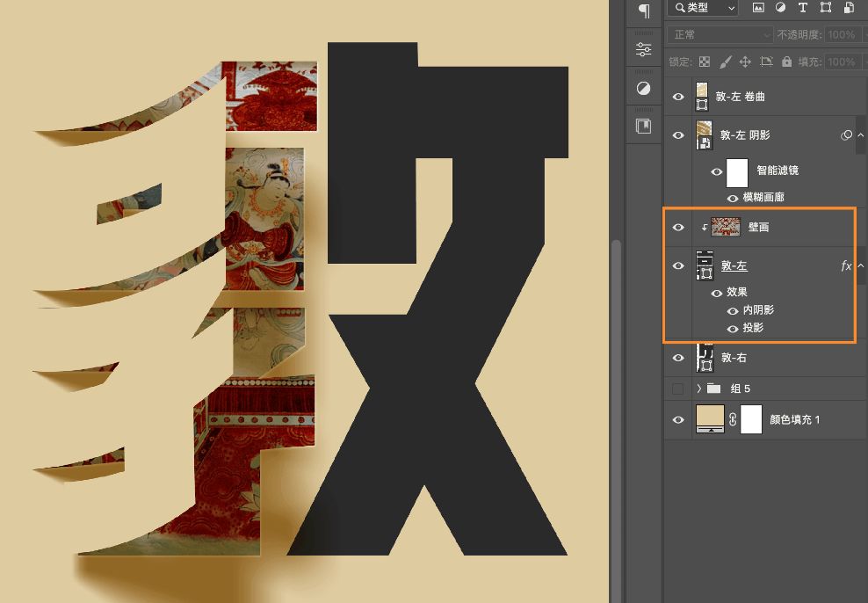Click the clipping arrow on 壁画 layer
Image resolution: width=868 pixels, height=603 pixels.
[704, 227]
